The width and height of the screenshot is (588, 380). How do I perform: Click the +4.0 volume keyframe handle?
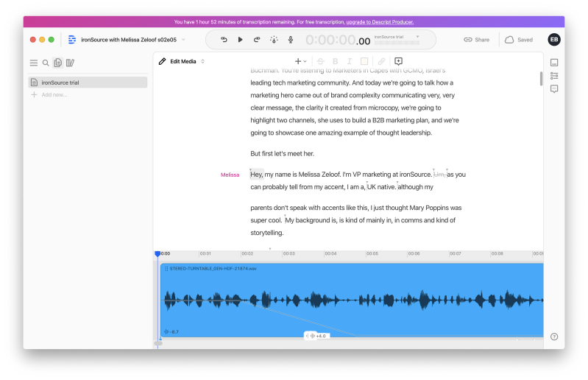pyautogui.click(x=317, y=336)
